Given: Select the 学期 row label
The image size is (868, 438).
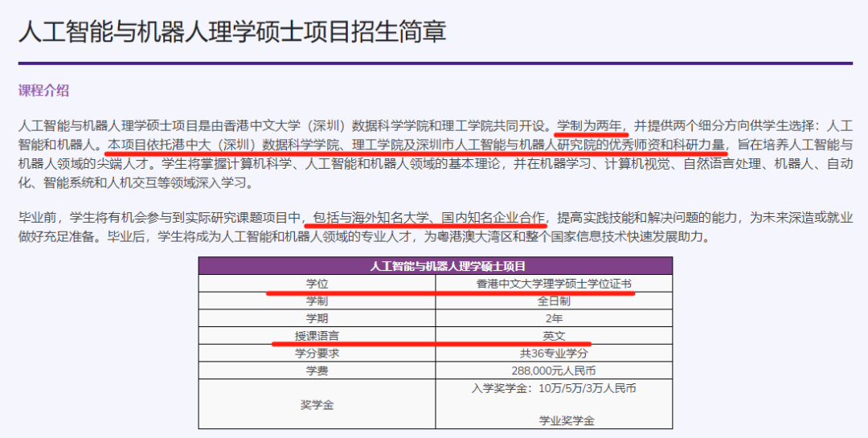Looking at the screenshot, I should click(x=317, y=319).
